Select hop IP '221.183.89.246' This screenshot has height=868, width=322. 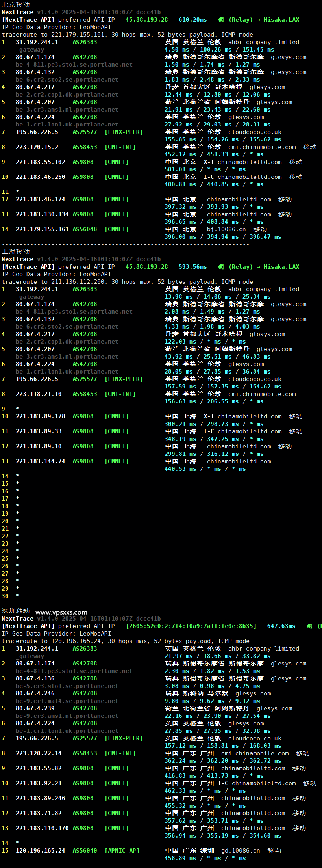tap(41, 798)
